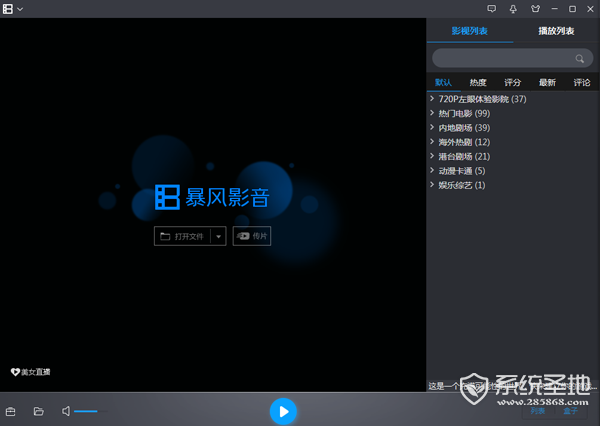Screen dimensions: 600x426
Task: Select the '娱乐综艺 (1)' row text
Action: 462,185
